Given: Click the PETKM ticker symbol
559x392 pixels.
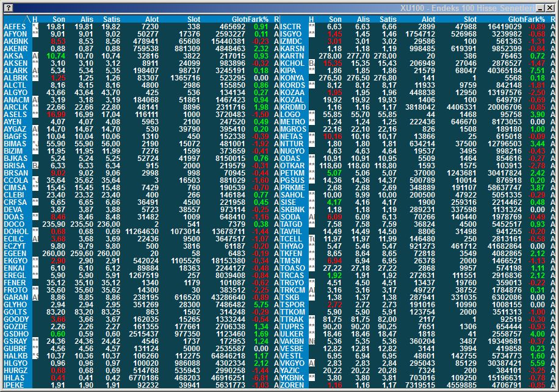Looking at the screenshot, I should (293, 173).
